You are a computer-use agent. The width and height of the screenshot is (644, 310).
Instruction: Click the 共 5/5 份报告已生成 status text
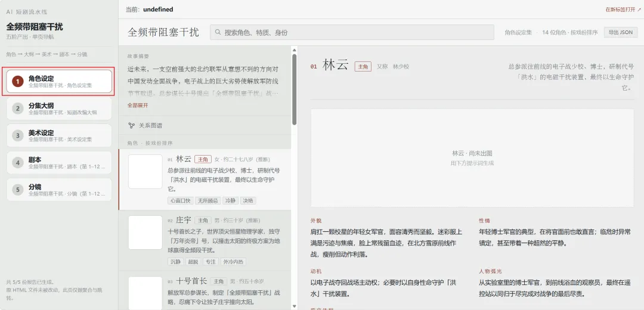30,283
